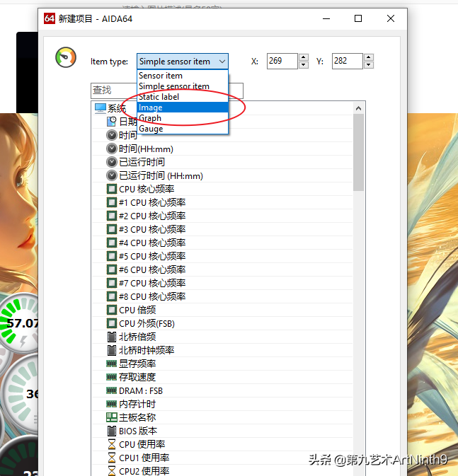The width and height of the screenshot is (458, 476).
Task: Decrease the X value with down arrow
Action: point(303,65)
